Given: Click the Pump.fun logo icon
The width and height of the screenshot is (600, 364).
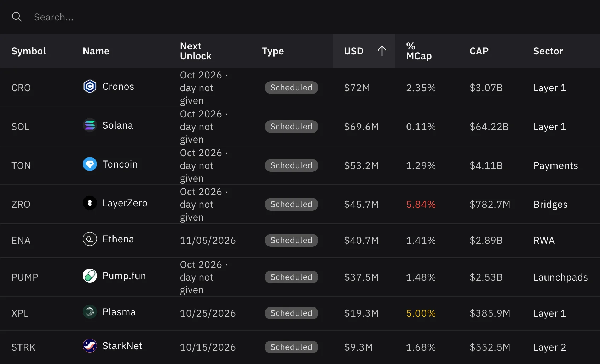Looking at the screenshot, I should 90,276.
